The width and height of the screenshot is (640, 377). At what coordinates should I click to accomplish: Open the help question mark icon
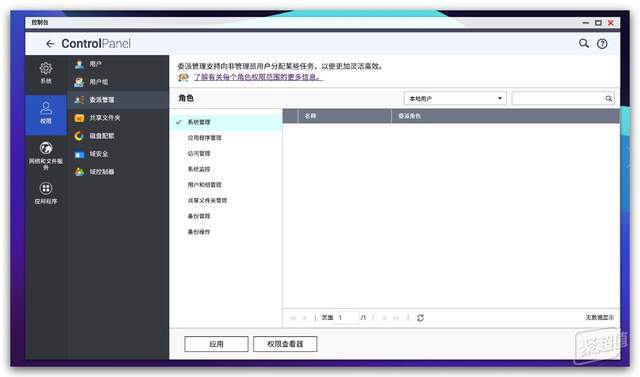point(602,44)
